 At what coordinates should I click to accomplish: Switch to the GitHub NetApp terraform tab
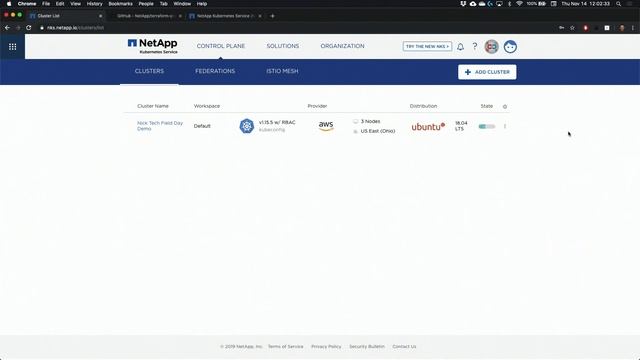(x=145, y=16)
